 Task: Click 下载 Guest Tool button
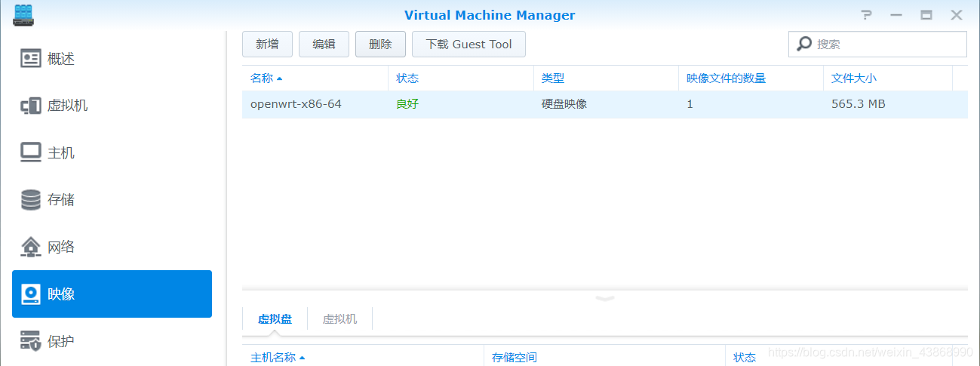click(468, 44)
